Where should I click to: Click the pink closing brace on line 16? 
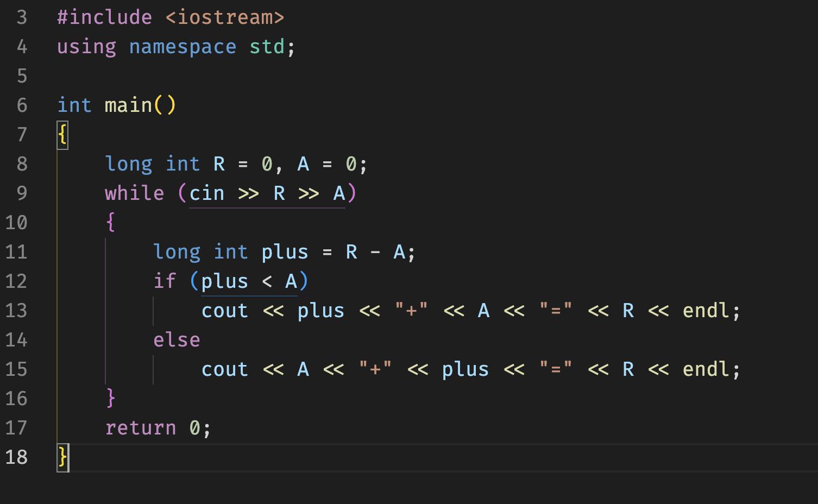(111, 399)
